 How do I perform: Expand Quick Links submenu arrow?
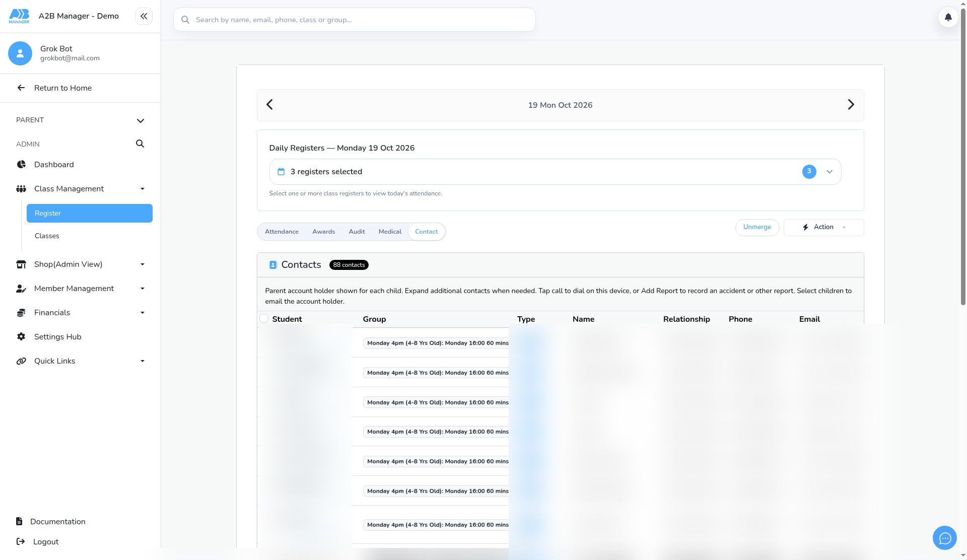(x=143, y=361)
